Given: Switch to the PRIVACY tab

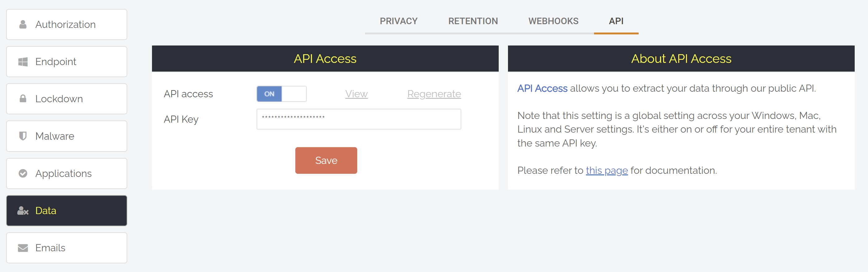Looking at the screenshot, I should [x=399, y=21].
